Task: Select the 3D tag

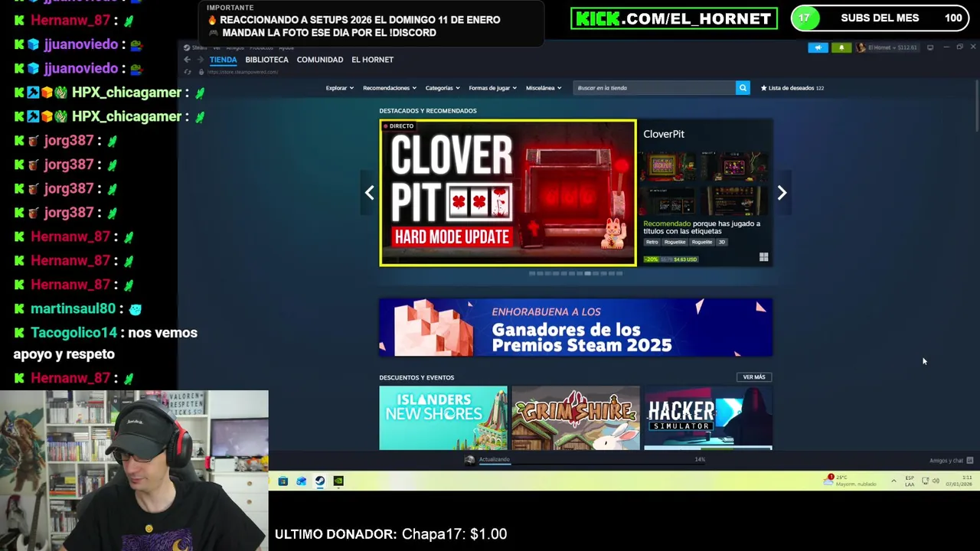Action: pyautogui.click(x=721, y=242)
